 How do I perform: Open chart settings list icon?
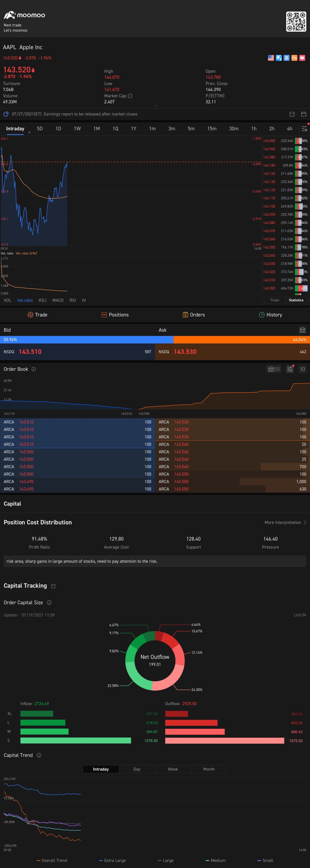click(x=304, y=129)
